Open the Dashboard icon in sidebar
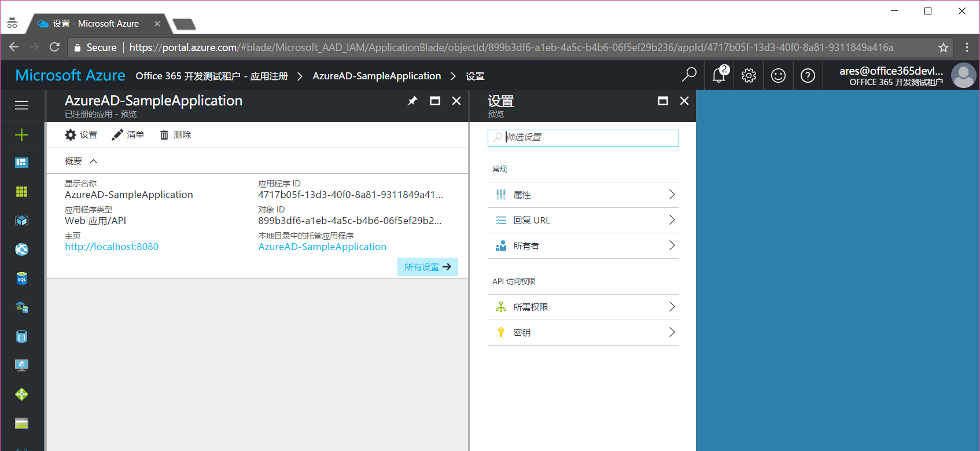 (21, 163)
